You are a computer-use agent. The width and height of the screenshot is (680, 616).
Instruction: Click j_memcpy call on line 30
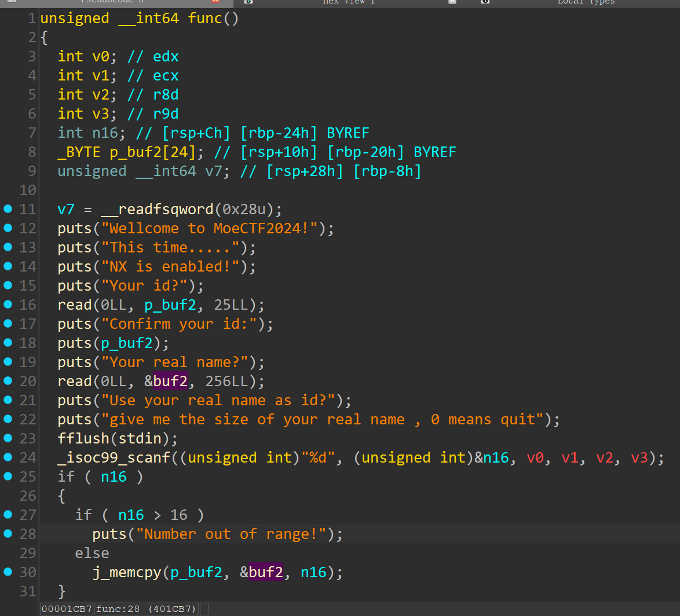coord(127,571)
